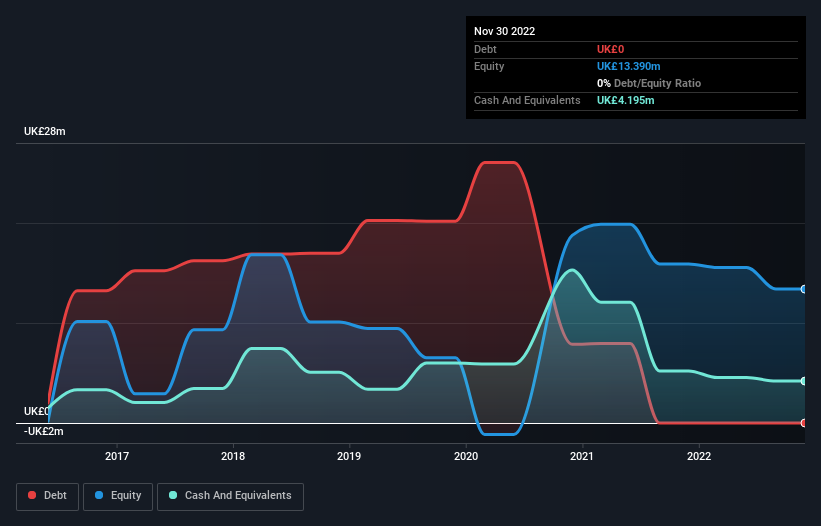
Task: Toggle the Cash And Equivalents legend button
Action: coord(230,496)
